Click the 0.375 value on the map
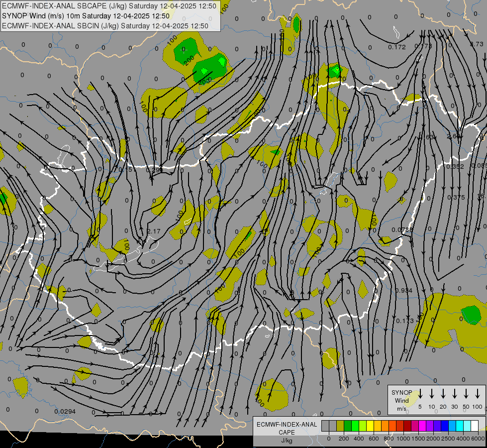Image resolution: width=487 pixels, height=448 pixels. pos(456,198)
